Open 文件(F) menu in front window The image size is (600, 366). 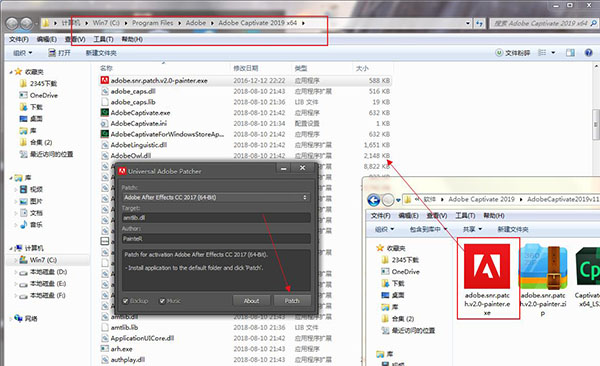[x=380, y=216]
